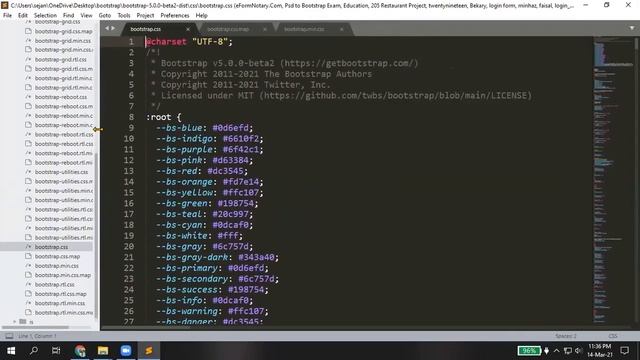Screen dimensions: 640x360
Task: Open the Edit menu
Action: pos(23,16)
